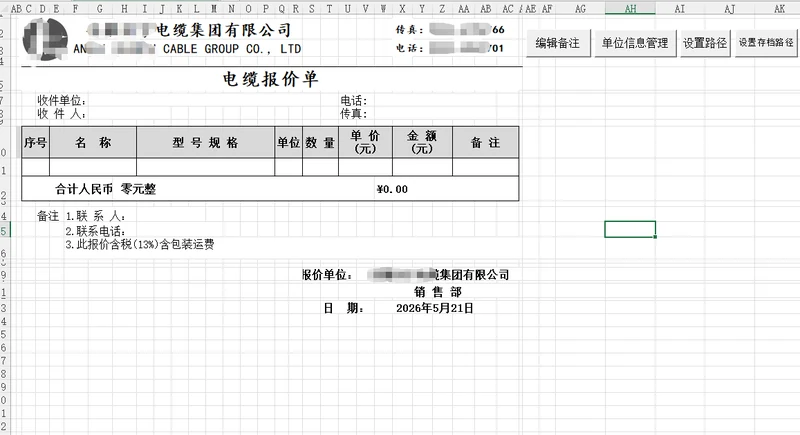Click the 名称 table header
The width and height of the screenshot is (800, 435).
pos(93,142)
